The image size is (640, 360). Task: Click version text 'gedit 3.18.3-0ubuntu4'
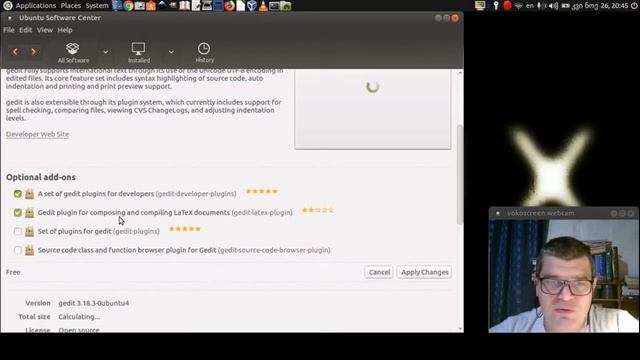coord(93,303)
